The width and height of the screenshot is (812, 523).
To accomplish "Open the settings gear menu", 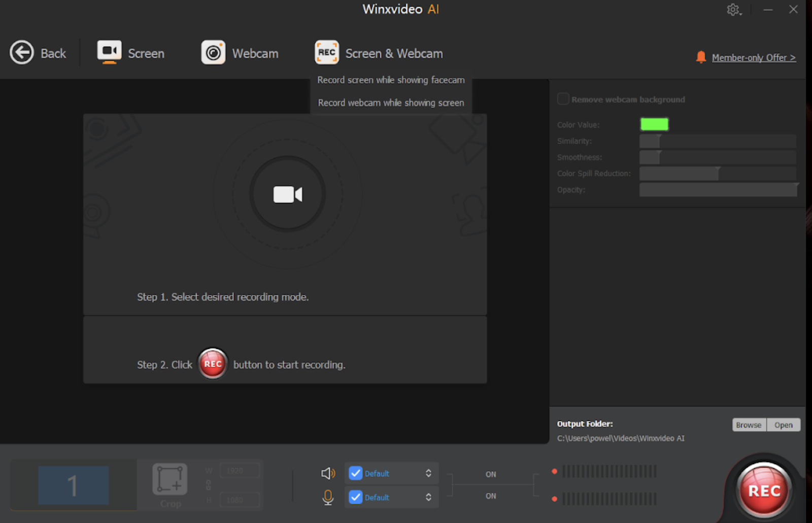I will point(733,10).
